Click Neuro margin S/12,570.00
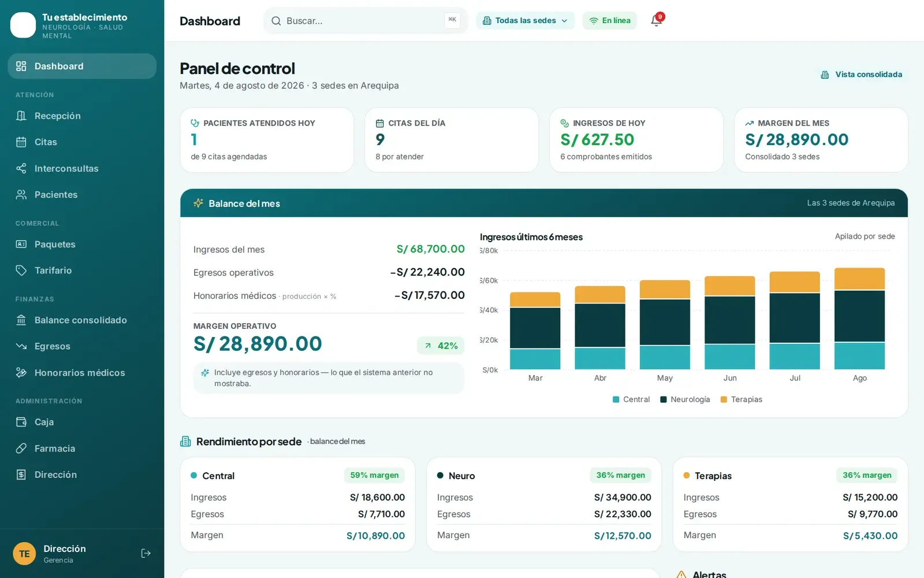The image size is (924, 578). click(x=623, y=536)
